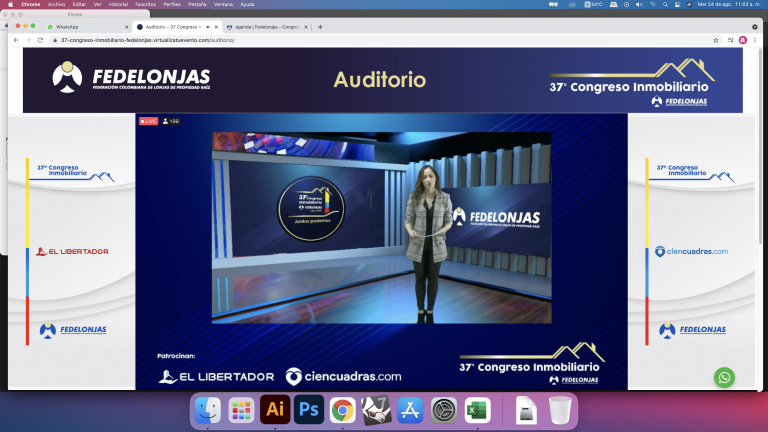Open the tab search dropdown arrow
Viewport: 768px width, 432px height.
click(x=755, y=27)
